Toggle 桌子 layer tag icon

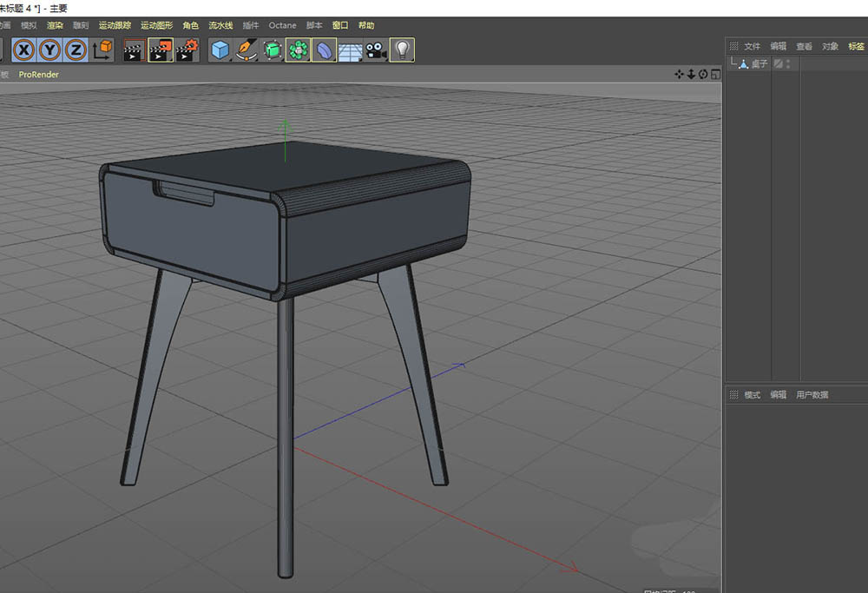778,64
